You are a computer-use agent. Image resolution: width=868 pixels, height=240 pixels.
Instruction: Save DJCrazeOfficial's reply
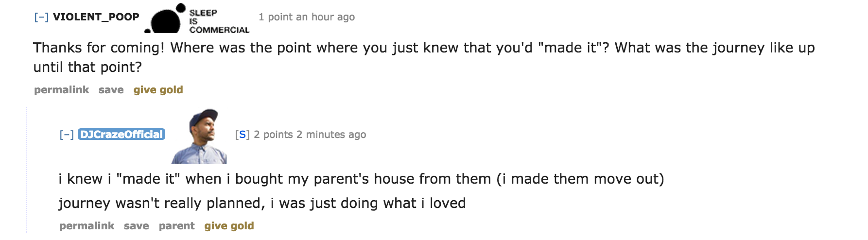click(137, 226)
